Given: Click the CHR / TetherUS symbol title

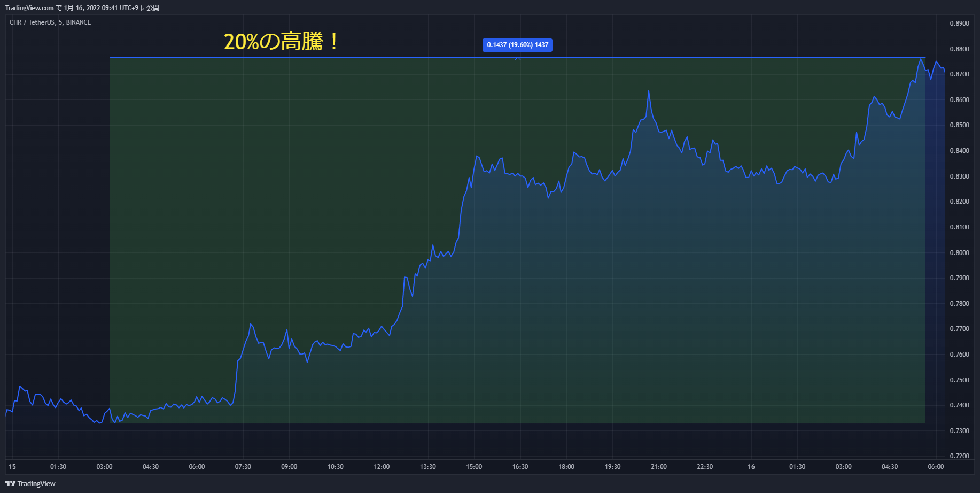Looking at the screenshot, I should 50,22.
